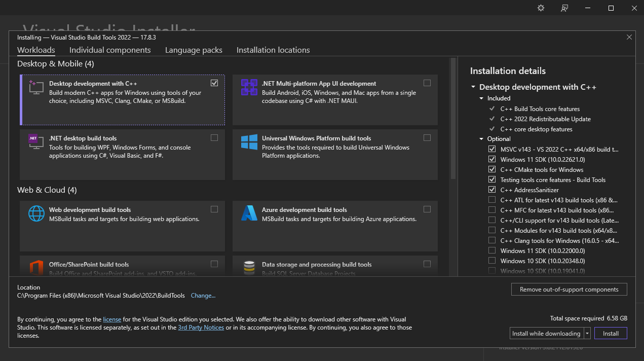Check the Office/SharePoint build tools workload
Viewport: 644px width, 361px height.
(214, 264)
